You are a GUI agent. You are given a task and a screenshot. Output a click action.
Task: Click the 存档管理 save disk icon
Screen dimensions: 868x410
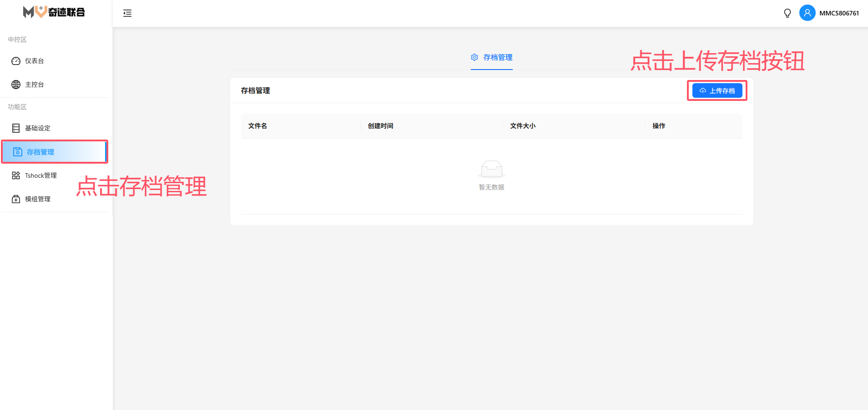pyautogui.click(x=17, y=152)
